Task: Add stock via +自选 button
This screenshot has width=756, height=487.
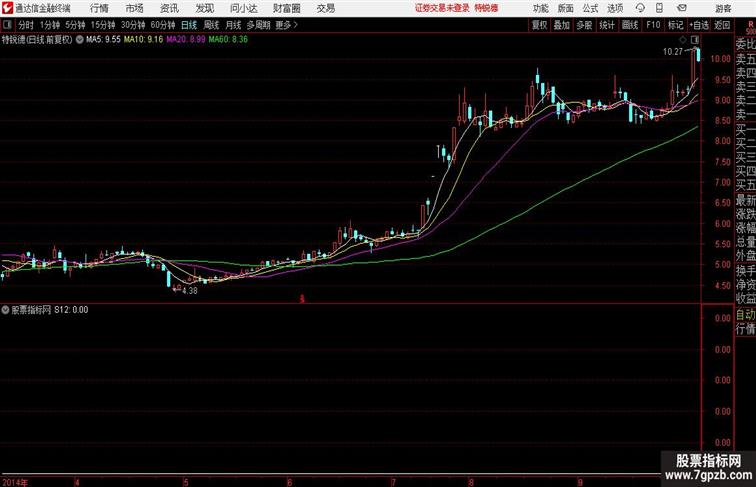Action: (699, 25)
